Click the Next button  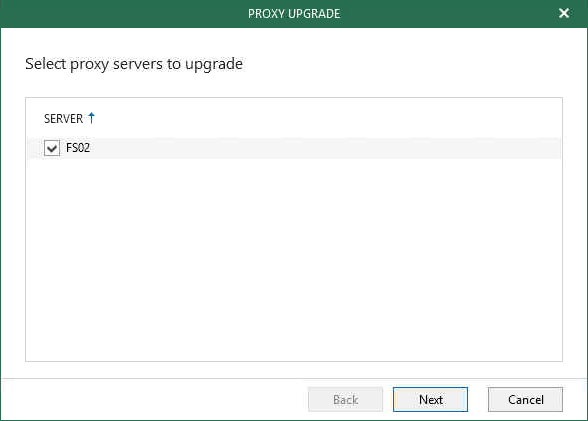pos(430,399)
